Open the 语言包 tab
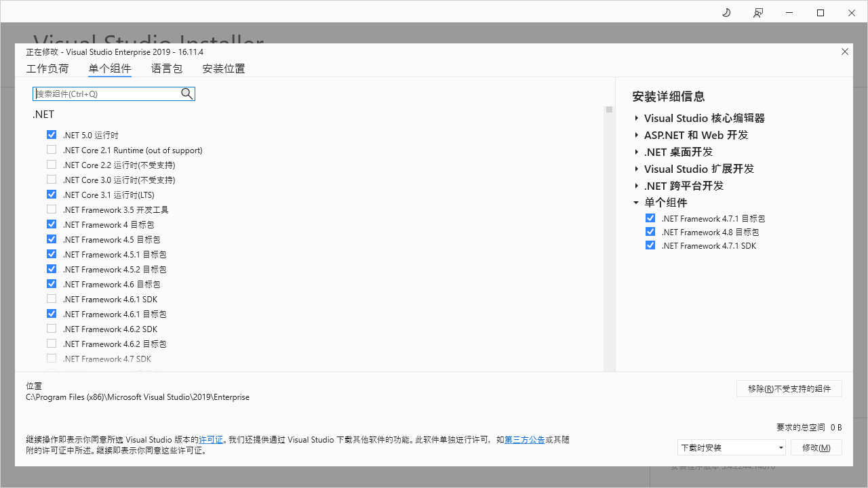The height and width of the screenshot is (488, 868). pyautogui.click(x=167, y=68)
